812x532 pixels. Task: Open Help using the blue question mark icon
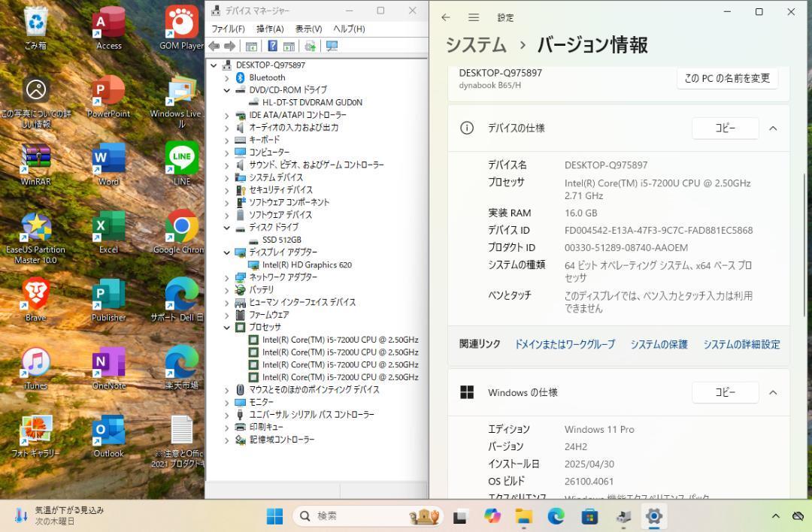tap(274, 46)
